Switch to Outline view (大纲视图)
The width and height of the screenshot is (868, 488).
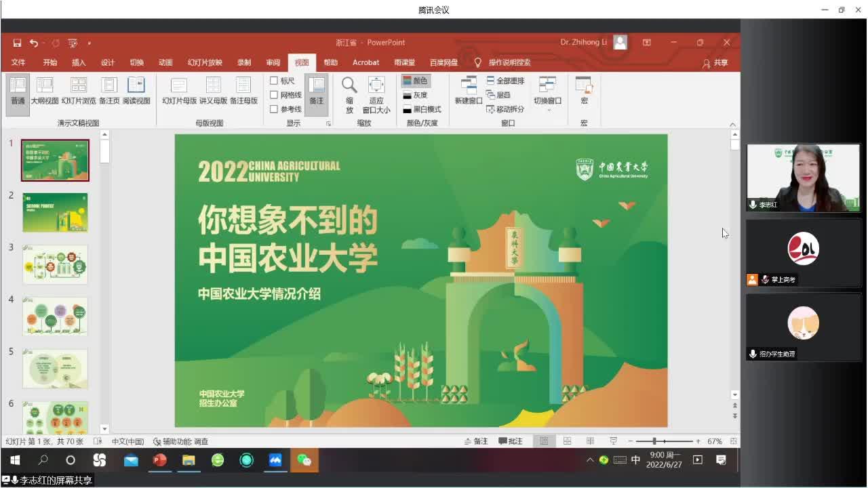(x=45, y=91)
